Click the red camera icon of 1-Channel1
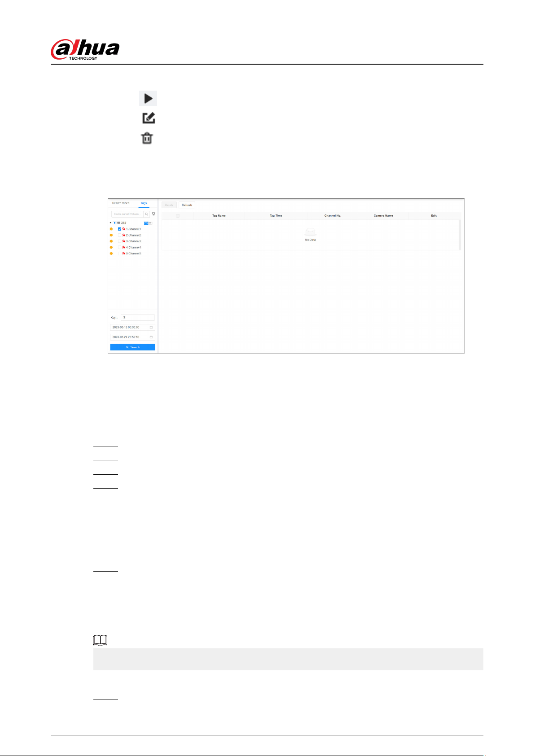This screenshot has width=535, height=756. click(x=124, y=229)
